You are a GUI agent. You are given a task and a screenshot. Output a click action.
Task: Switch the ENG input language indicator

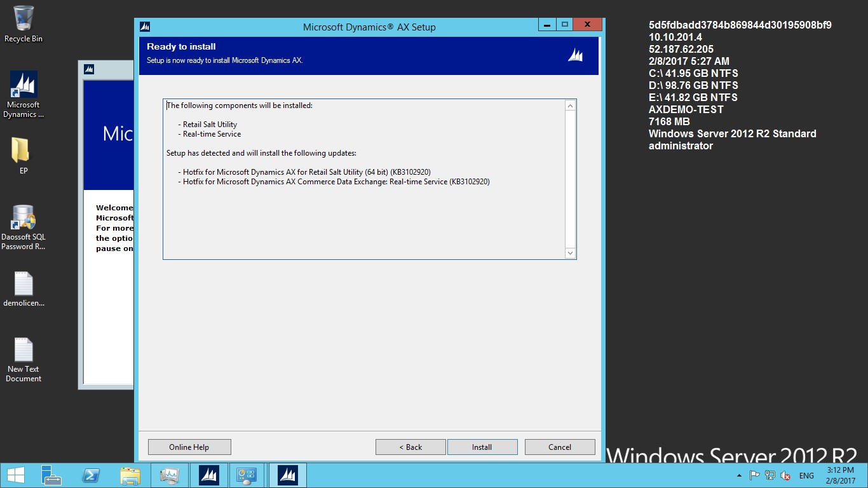pyautogui.click(x=806, y=475)
